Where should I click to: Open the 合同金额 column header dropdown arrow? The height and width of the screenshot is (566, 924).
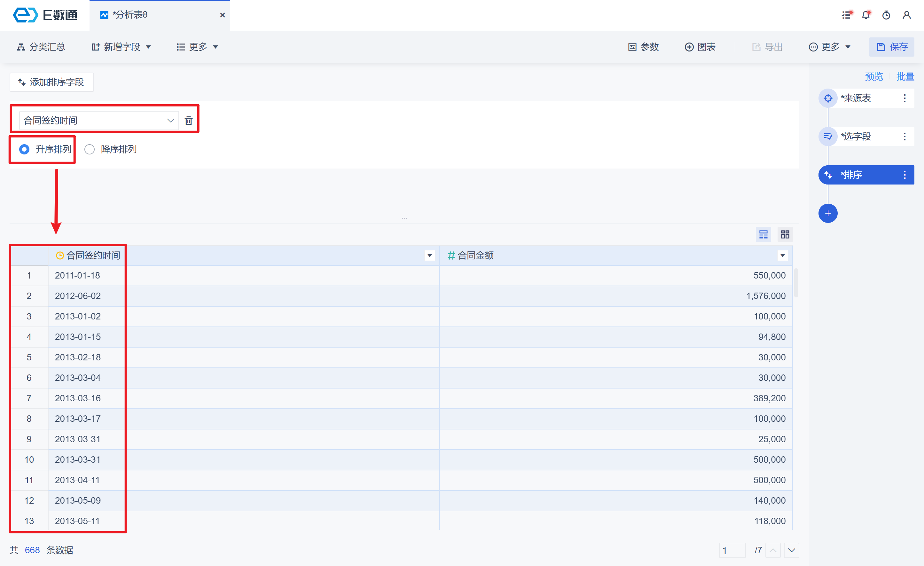click(x=782, y=255)
